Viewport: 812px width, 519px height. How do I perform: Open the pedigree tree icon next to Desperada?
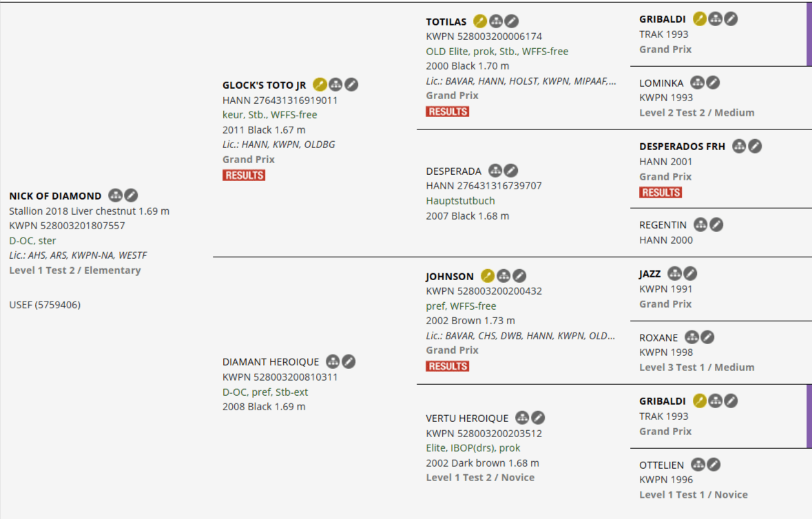(x=495, y=171)
